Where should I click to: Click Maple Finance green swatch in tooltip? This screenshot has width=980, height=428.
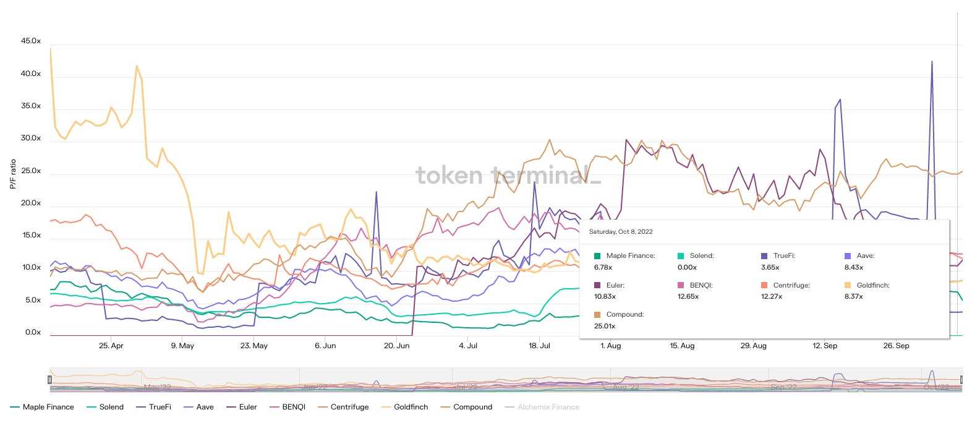pos(597,255)
